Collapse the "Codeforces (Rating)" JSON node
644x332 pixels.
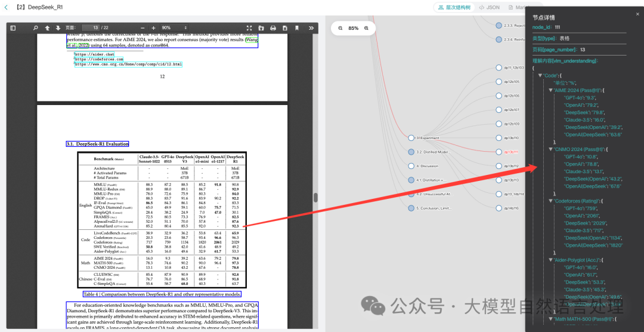click(x=551, y=201)
